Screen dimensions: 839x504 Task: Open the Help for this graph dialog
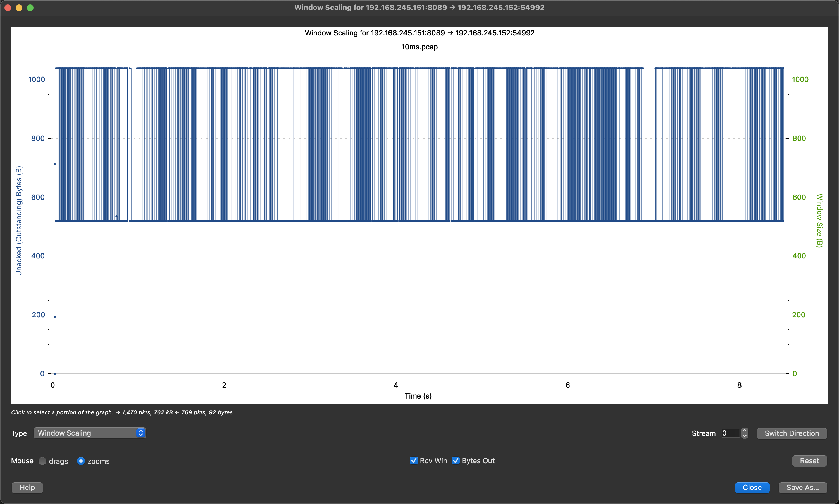(x=27, y=487)
